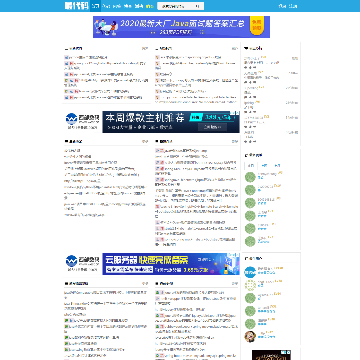This screenshot has height=360, width=360.
Task: Open 'more' link of middle section below 云服务器 ad
Action: click(x=235, y=284)
